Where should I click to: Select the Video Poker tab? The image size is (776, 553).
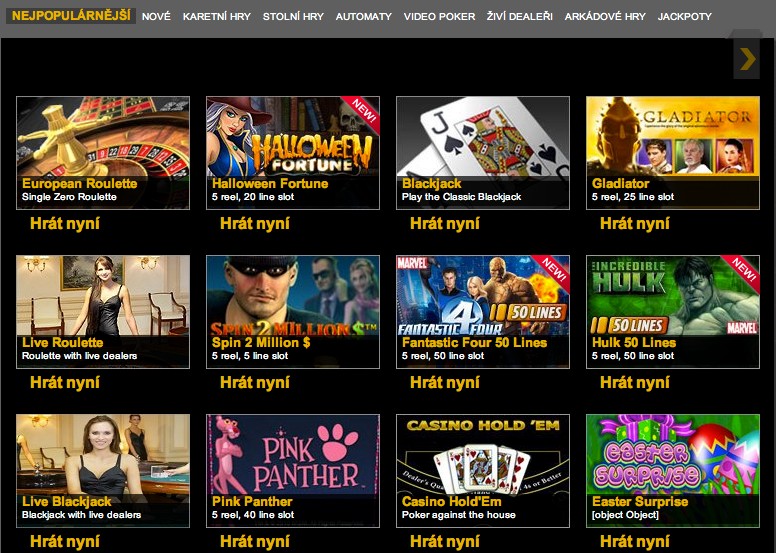click(439, 16)
